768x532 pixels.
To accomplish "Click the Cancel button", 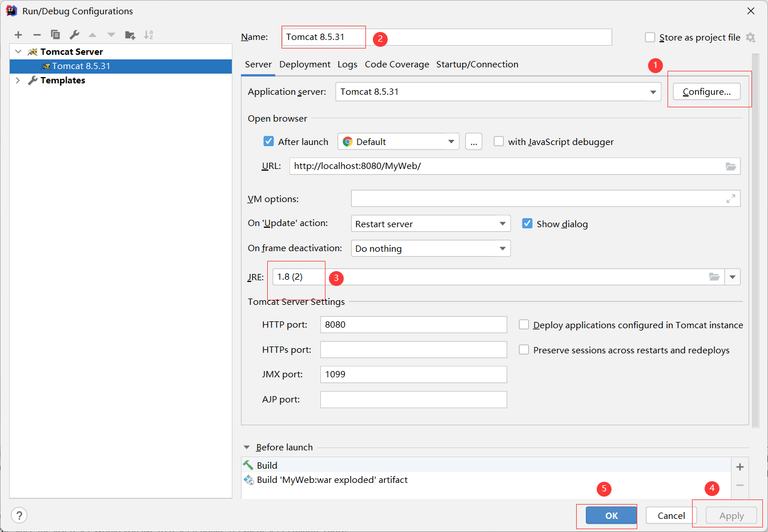I will (x=671, y=515).
